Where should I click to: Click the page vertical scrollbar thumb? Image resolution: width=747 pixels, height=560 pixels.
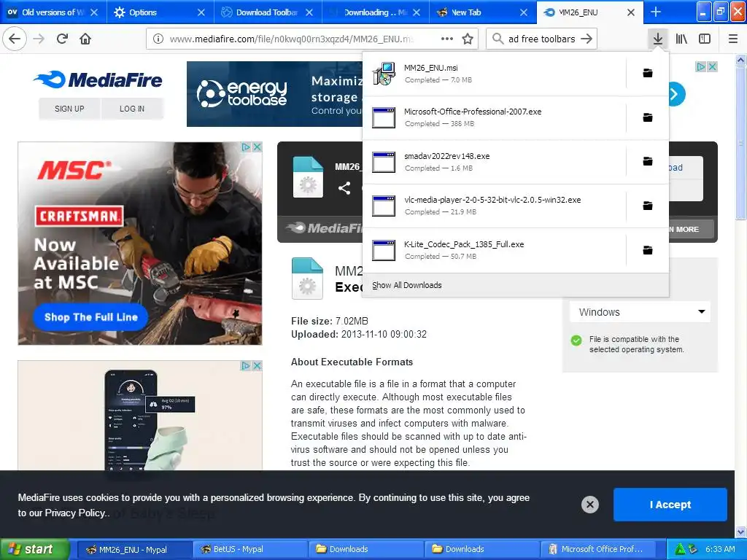[x=740, y=144]
